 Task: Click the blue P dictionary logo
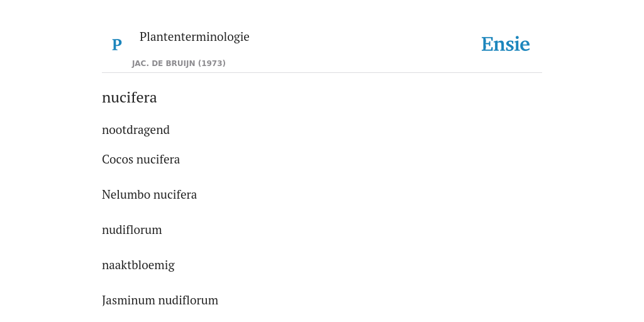116,45
